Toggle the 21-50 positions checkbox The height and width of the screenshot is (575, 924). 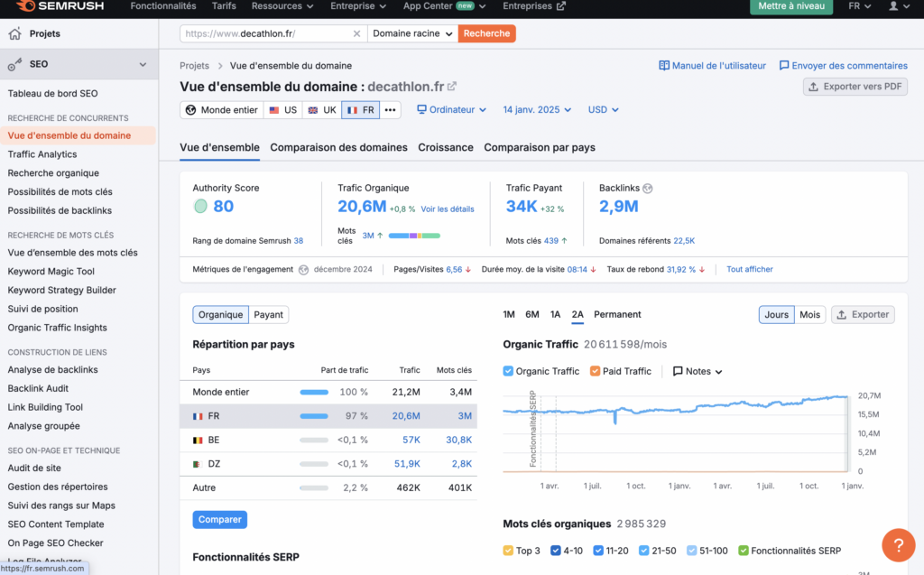point(644,551)
